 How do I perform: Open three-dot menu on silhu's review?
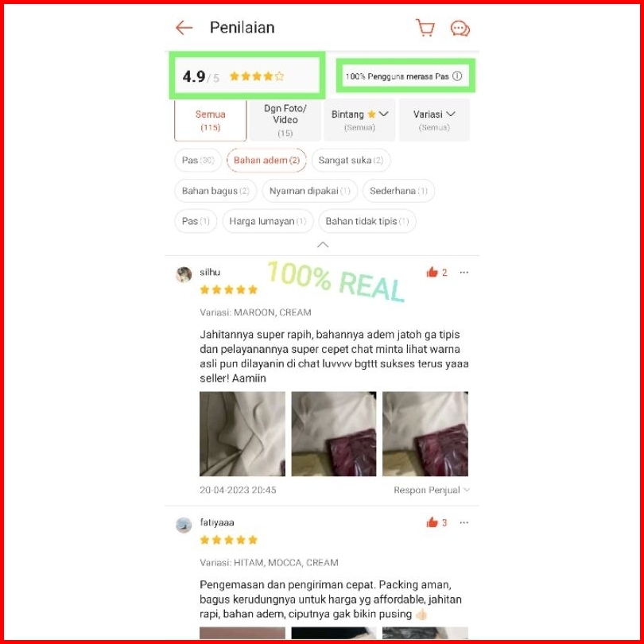464,272
